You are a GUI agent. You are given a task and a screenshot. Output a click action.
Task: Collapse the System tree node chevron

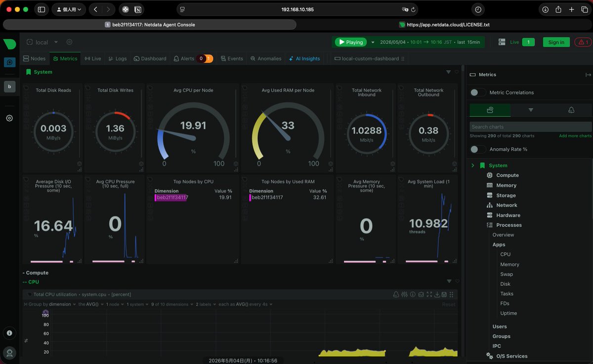click(473, 165)
